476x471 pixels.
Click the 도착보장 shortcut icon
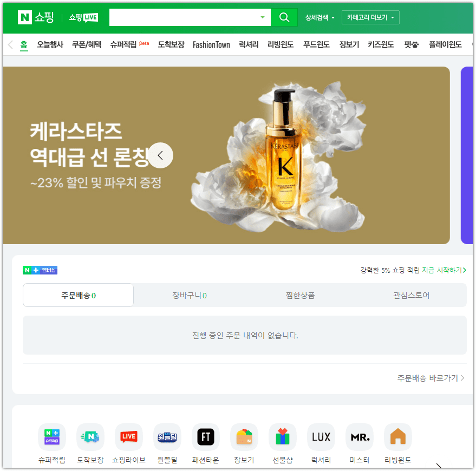90,436
